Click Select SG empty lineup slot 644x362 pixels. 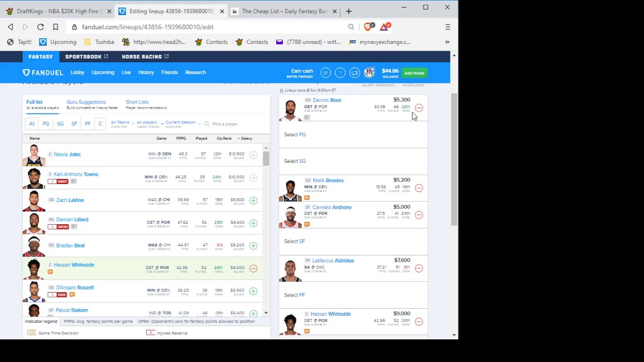tap(353, 161)
